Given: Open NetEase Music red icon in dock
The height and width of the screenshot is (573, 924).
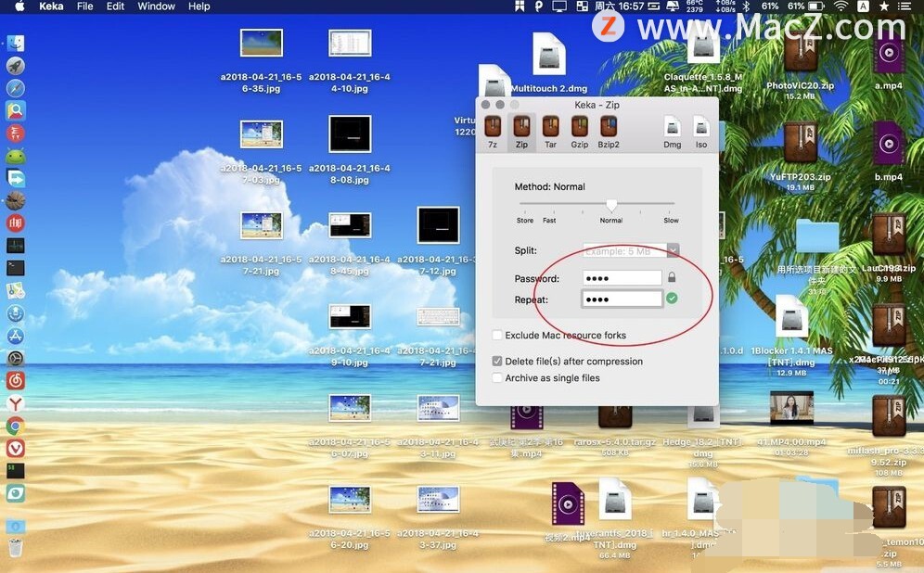Looking at the screenshot, I should (x=16, y=381).
